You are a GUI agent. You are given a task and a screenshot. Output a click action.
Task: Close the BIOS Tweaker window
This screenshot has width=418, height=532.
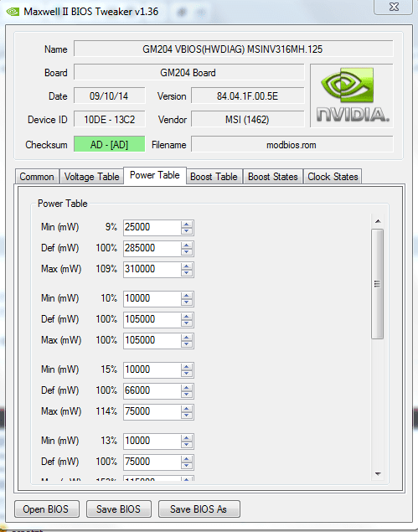pyautogui.click(x=394, y=7)
